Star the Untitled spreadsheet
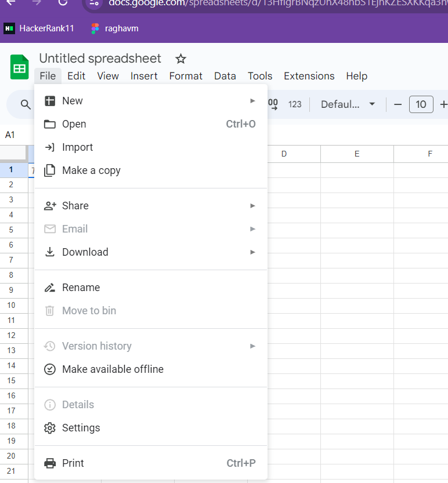 (x=180, y=59)
